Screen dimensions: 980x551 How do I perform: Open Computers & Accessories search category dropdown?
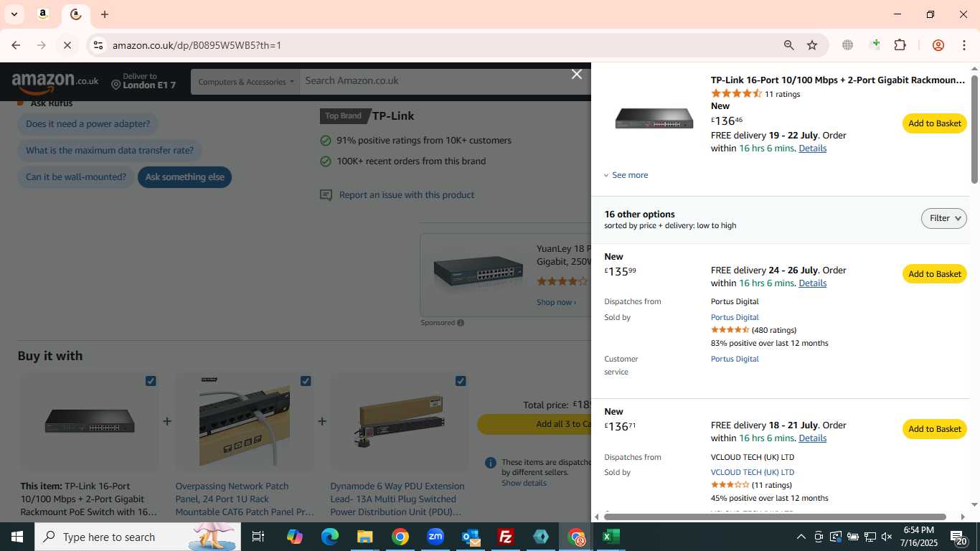point(245,82)
